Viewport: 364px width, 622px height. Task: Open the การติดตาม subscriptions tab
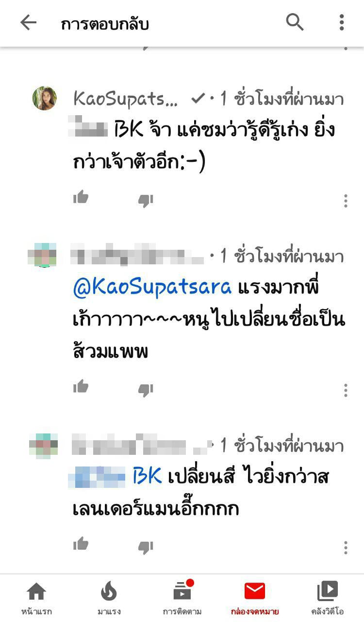point(182,599)
